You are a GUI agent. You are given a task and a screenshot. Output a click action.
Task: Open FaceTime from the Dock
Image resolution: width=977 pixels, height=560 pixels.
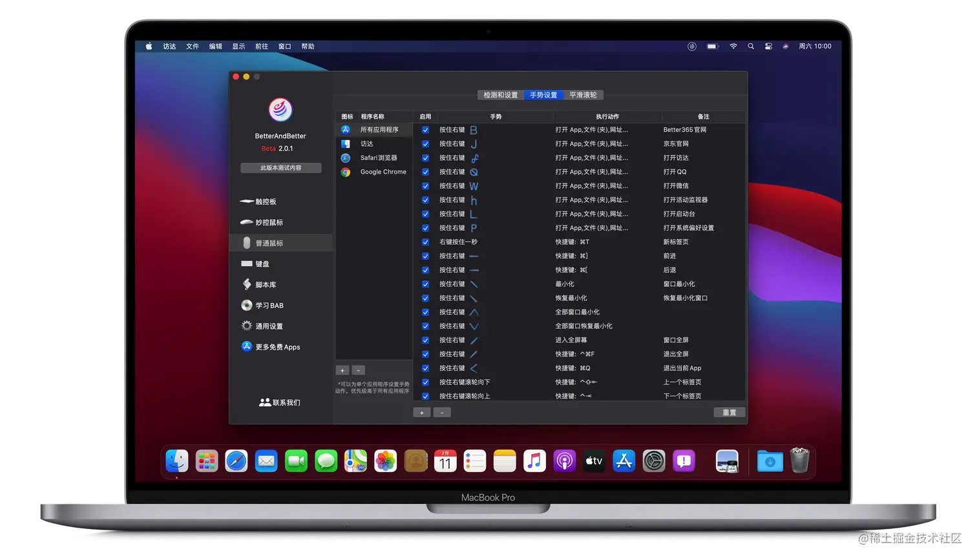tap(296, 461)
